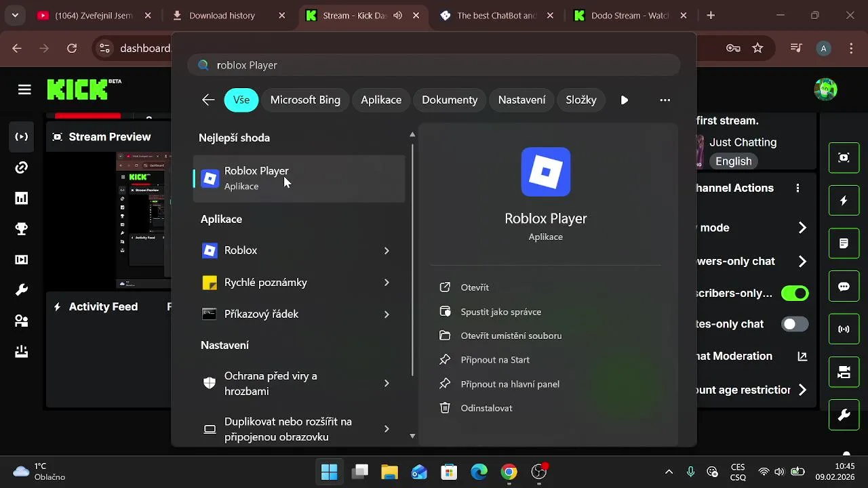868x488 pixels.
Task: Click Připnout na Start
Action: click(x=495, y=360)
